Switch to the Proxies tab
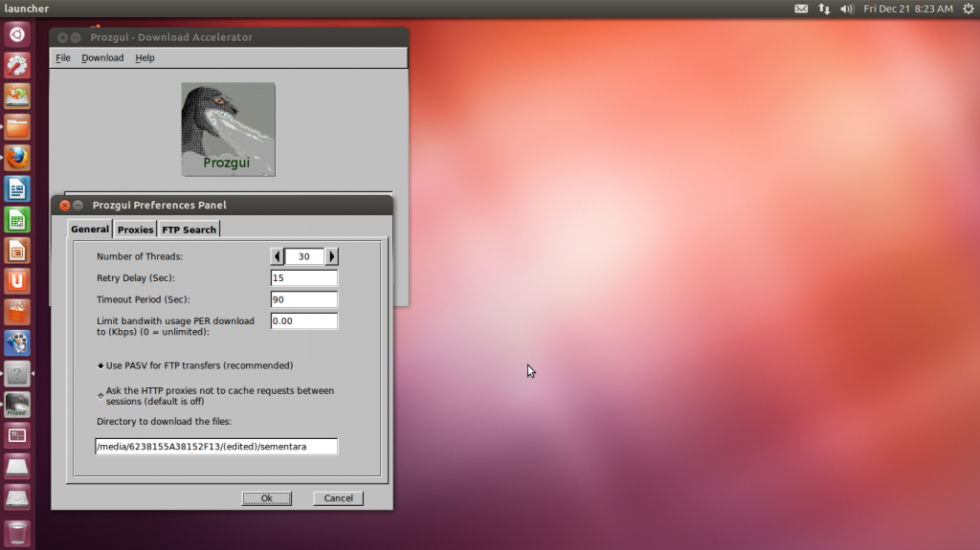 (x=136, y=230)
